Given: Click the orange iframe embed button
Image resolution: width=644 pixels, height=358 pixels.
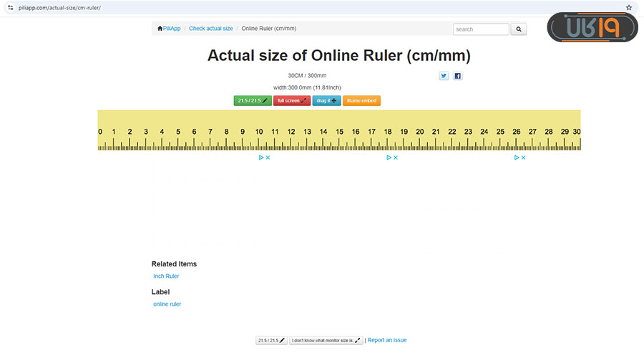Looking at the screenshot, I should click(x=361, y=101).
